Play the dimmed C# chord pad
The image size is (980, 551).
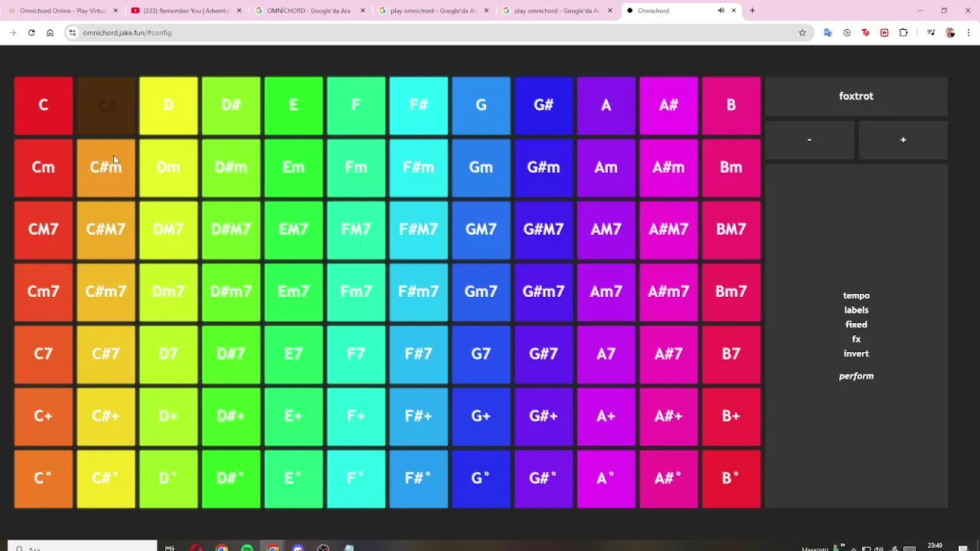coord(106,105)
